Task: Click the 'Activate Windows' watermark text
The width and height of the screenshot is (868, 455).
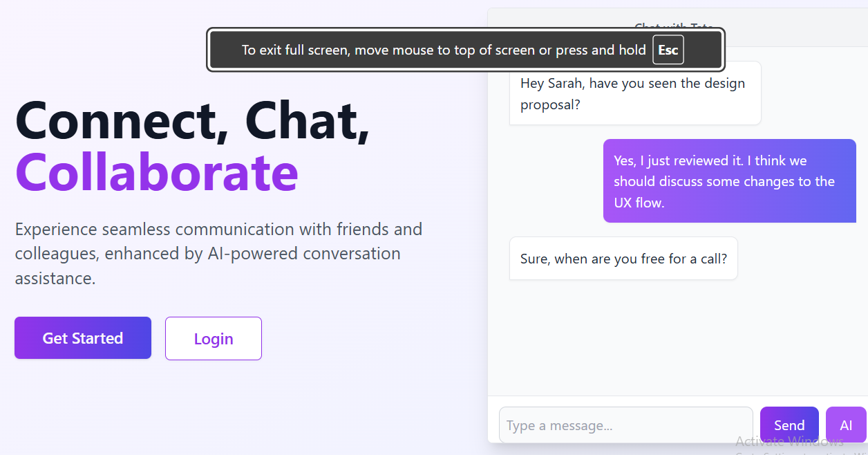Action: [789, 442]
